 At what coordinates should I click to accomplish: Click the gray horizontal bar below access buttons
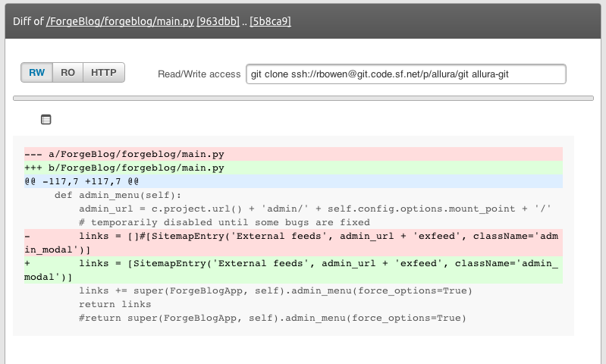[303, 98]
